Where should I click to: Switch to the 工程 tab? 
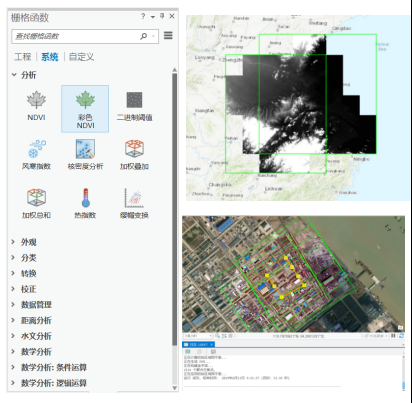23,57
